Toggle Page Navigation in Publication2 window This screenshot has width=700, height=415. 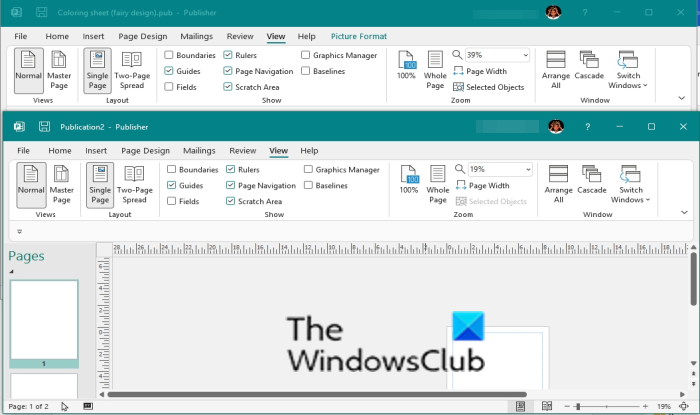tap(230, 185)
